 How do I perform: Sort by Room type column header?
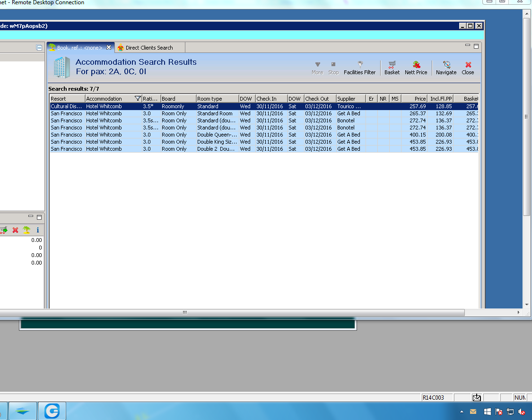tap(217, 99)
